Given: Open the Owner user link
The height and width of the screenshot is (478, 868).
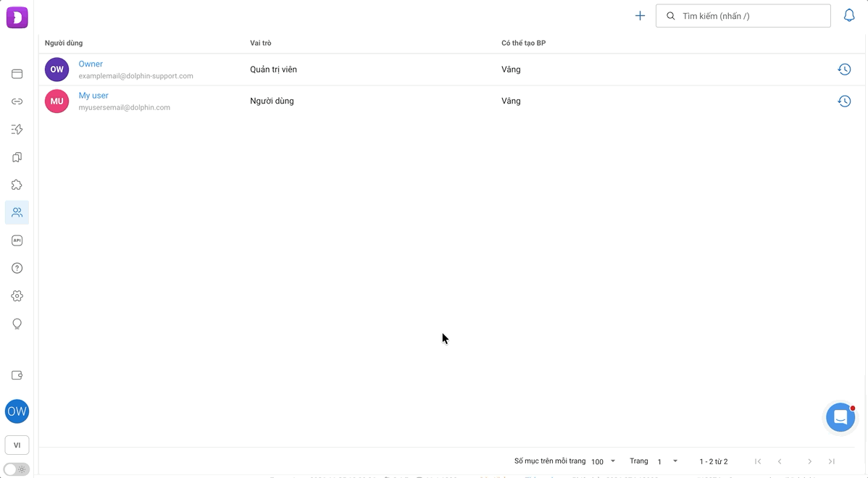Looking at the screenshot, I should pyautogui.click(x=91, y=64).
